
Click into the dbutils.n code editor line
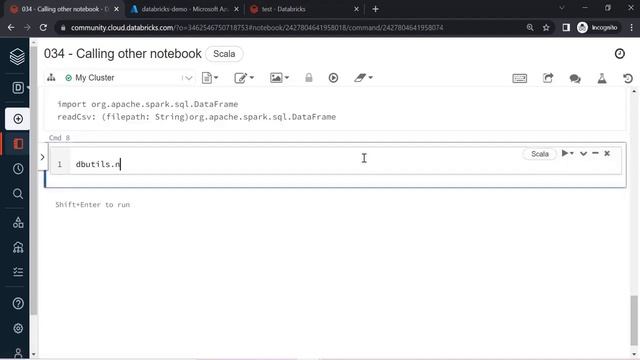point(345,164)
